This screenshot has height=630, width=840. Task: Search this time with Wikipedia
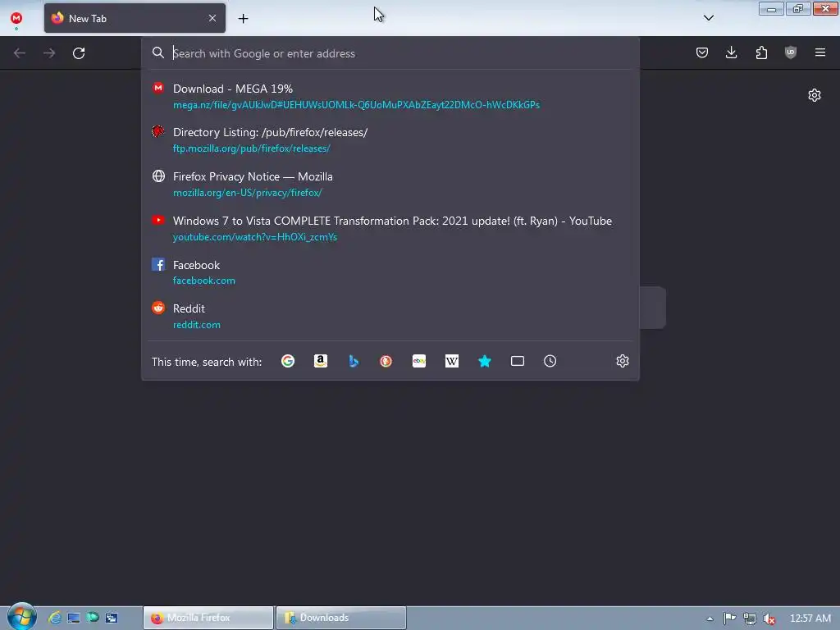(x=452, y=361)
